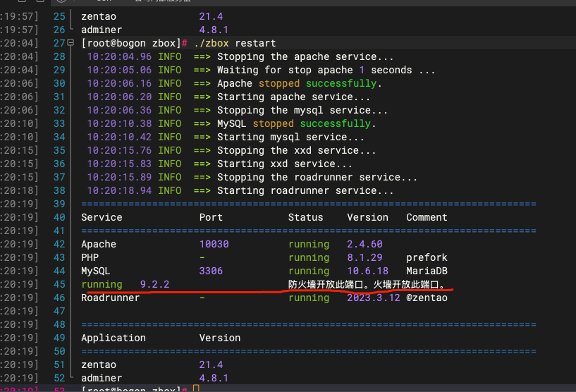Click "Starting xxd service..." log message

tap(285, 164)
